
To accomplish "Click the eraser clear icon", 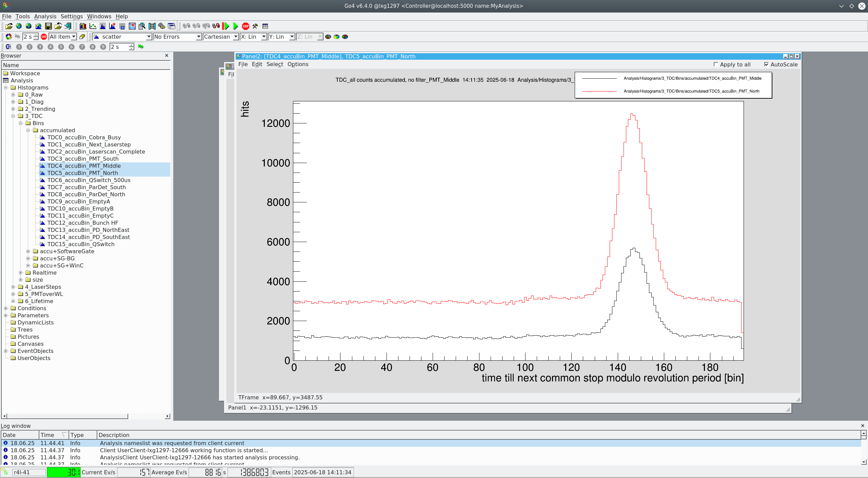I will 82,37.
